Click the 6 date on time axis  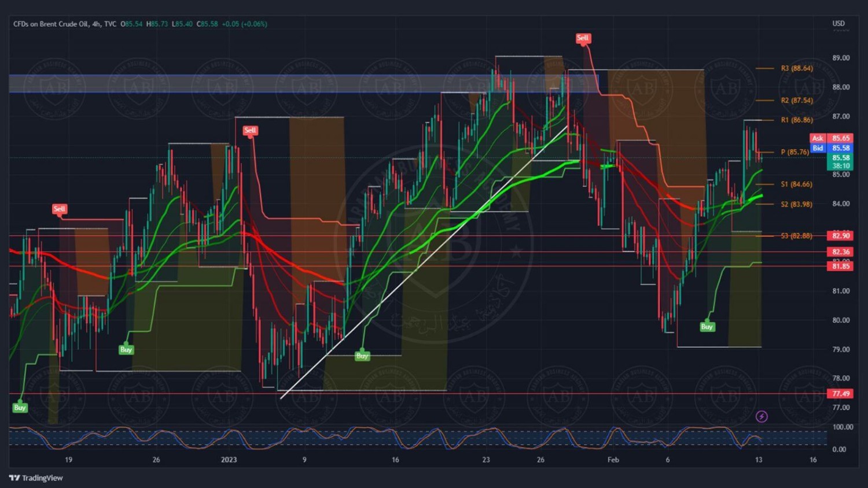[668, 460]
